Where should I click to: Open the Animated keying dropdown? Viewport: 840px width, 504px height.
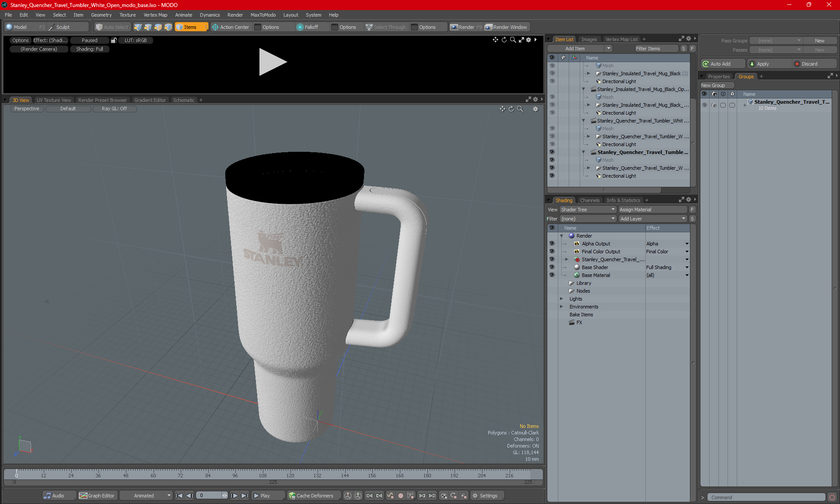click(146, 496)
